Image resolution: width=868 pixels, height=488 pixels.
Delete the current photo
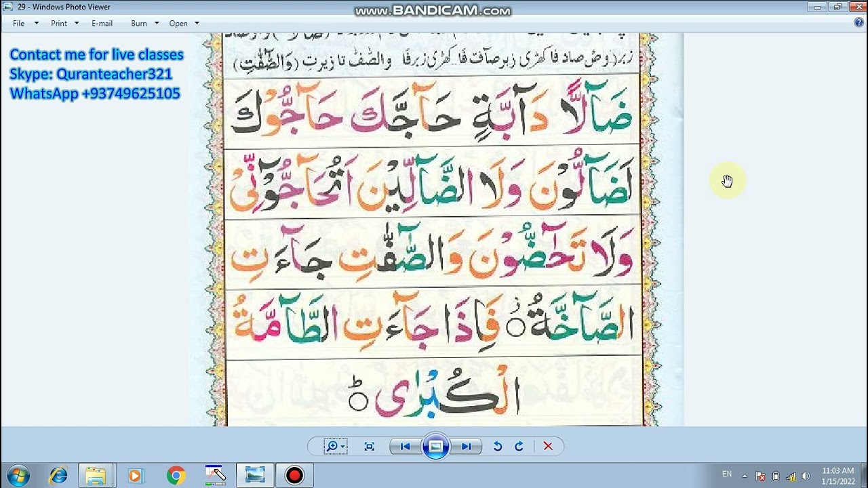tap(548, 446)
